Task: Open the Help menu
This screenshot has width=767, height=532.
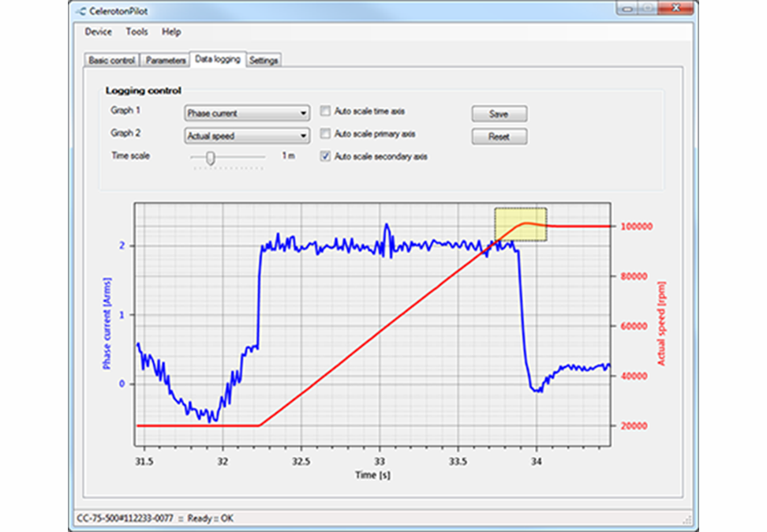Action: tap(171, 32)
